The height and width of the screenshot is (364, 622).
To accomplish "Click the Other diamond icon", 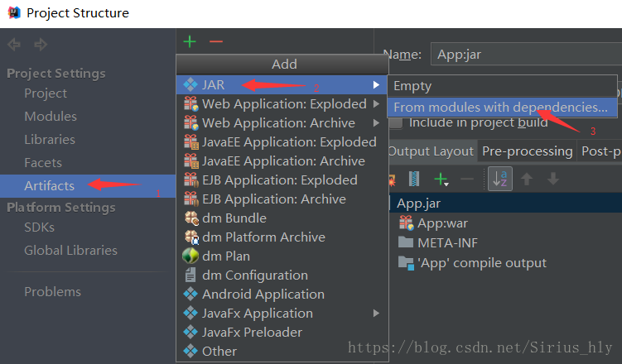I will point(190,351).
